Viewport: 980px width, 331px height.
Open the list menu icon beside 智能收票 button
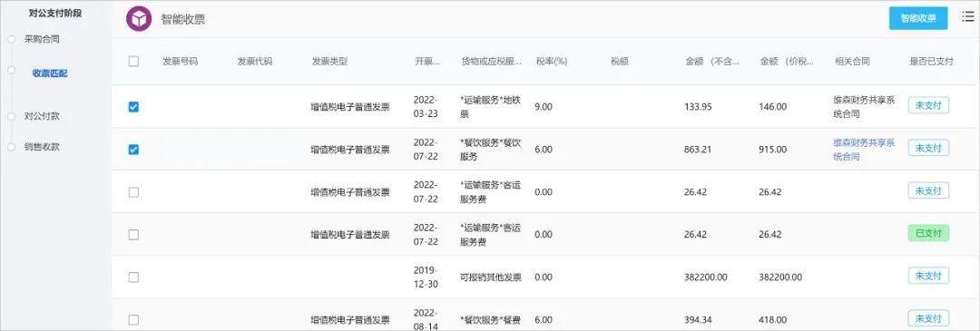(x=967, y=17)
